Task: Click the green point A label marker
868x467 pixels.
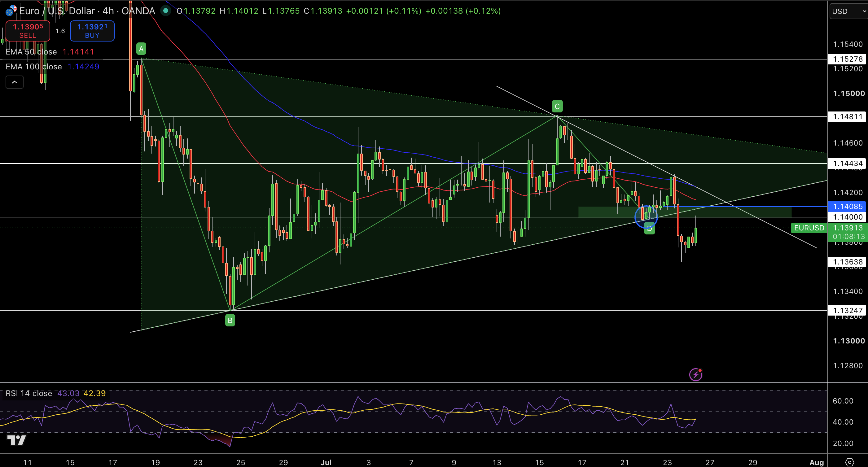Action: tap(141, 49)
